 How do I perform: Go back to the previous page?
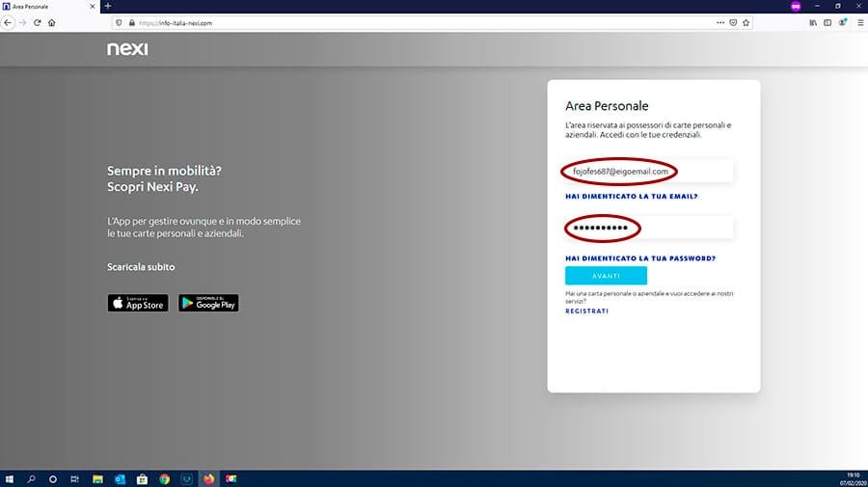(x=8, y=23)
